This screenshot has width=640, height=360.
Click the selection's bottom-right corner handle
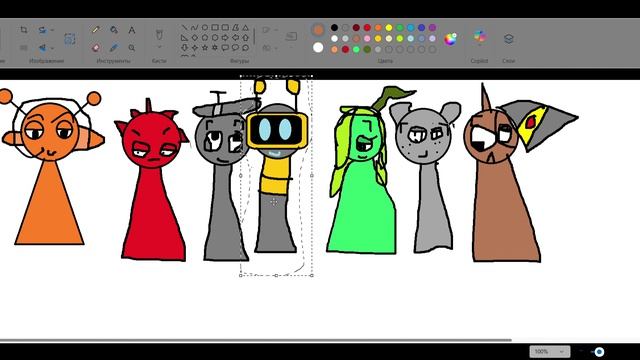coord(312,276)
